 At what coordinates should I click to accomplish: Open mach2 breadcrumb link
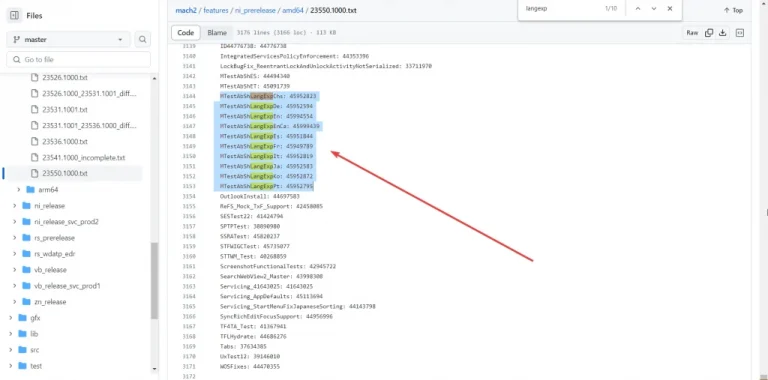(x=187, y=10)
